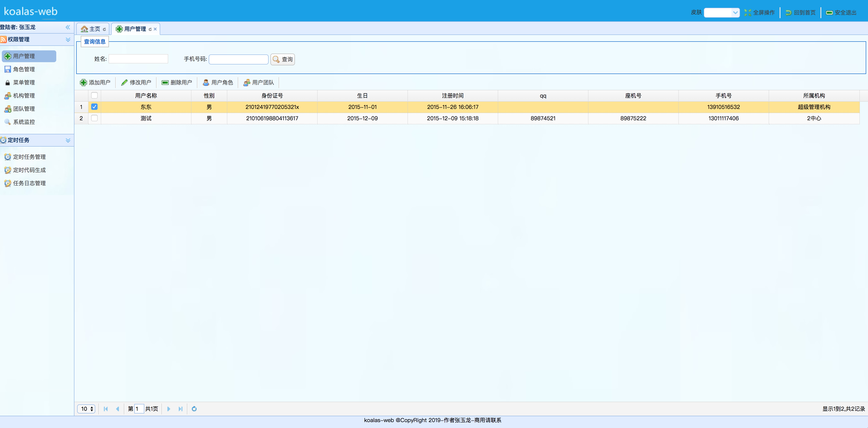Sort by 手机号 column header

724,96
